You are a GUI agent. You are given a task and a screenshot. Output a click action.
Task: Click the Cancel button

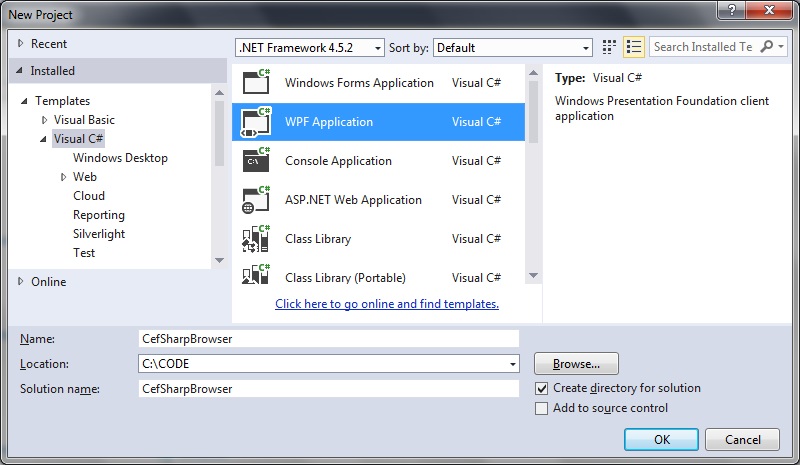pyautogui.click(x=742, y=439)
